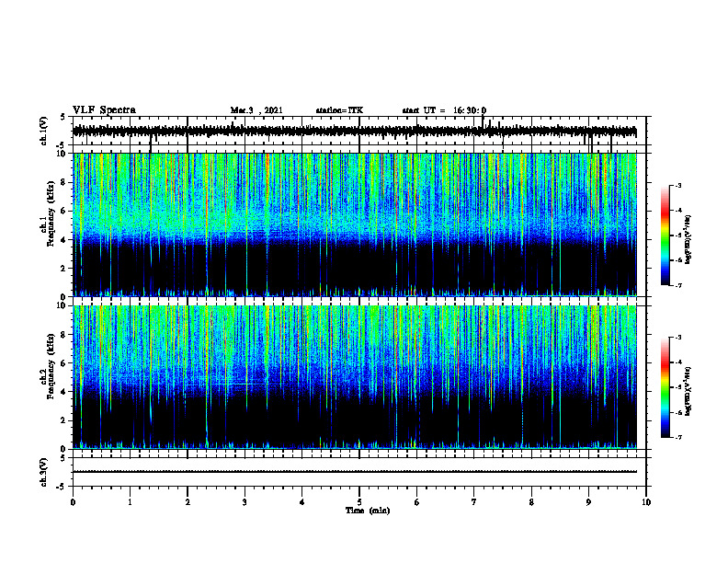Screen dimensions: 728x563
Task: Click the "VLF Spectra" plot title
Action: pyautogui.click(x=104, y=110)
